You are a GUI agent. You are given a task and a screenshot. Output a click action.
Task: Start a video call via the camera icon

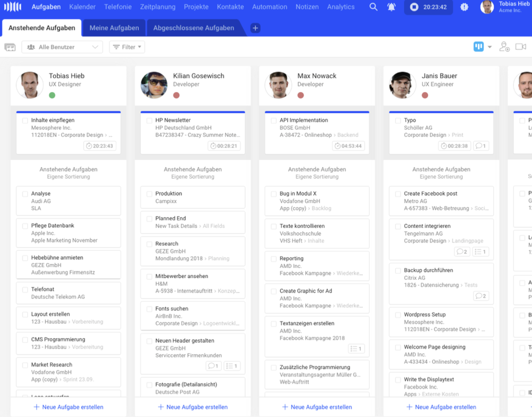[520, 47]
